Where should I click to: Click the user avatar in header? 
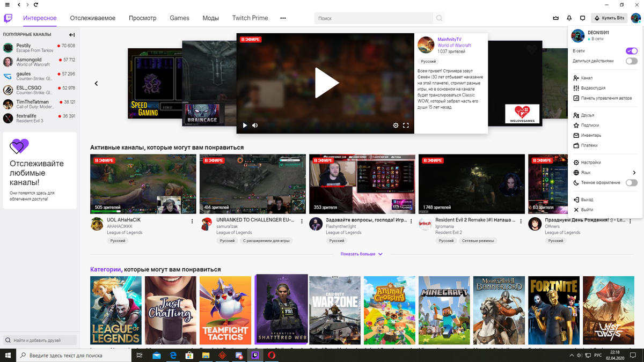click(635, 18)
